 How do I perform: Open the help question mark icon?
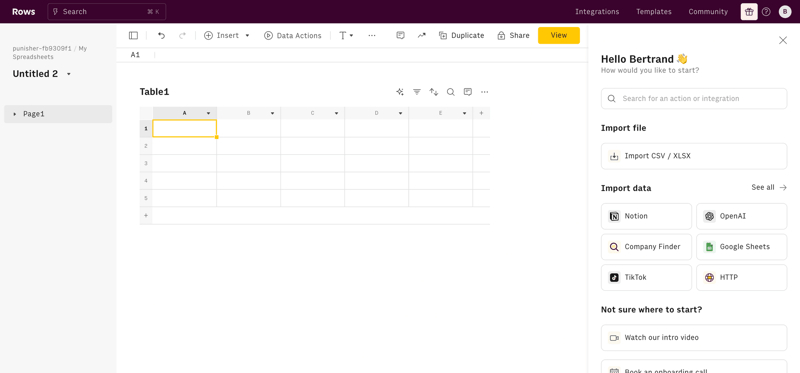coord(766,12)
